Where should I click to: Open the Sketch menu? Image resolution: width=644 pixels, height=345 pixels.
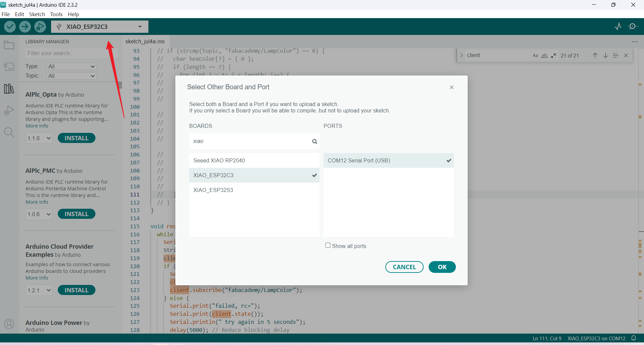pyautogui.click(x=37, y=14)
